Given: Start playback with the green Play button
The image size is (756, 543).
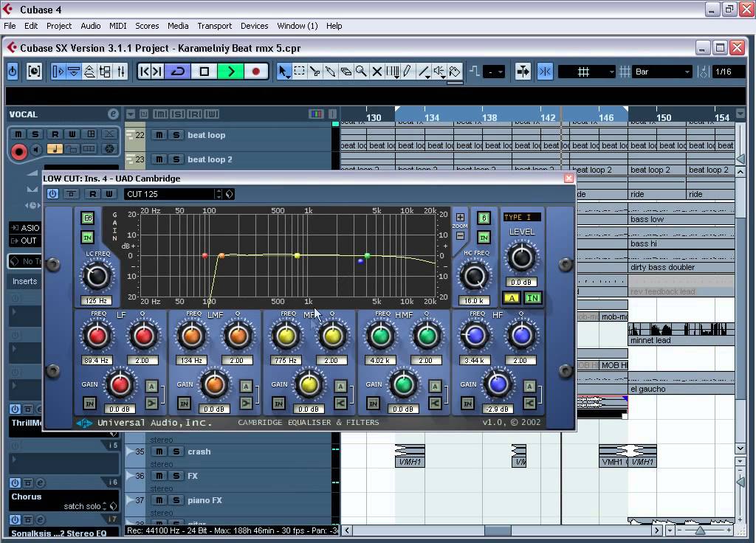Looking at the screenshot, I should coord(230,72).
